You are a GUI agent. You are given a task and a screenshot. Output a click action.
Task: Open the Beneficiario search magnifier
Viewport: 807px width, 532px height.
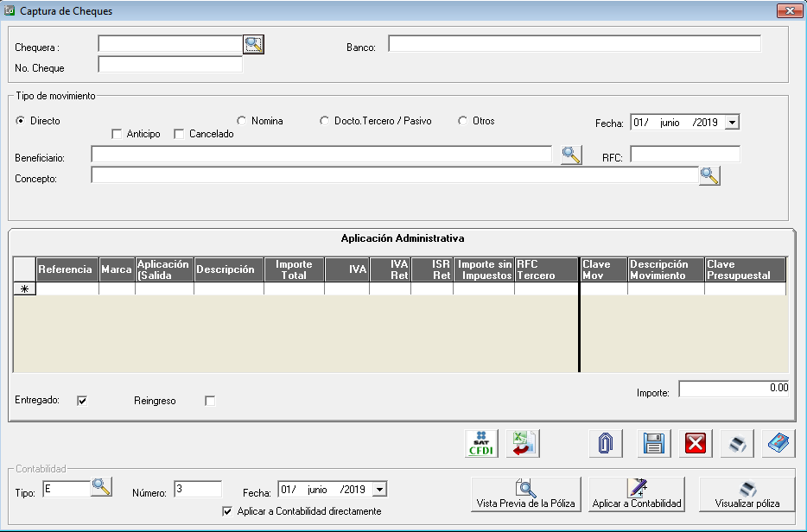coord(571,155)
